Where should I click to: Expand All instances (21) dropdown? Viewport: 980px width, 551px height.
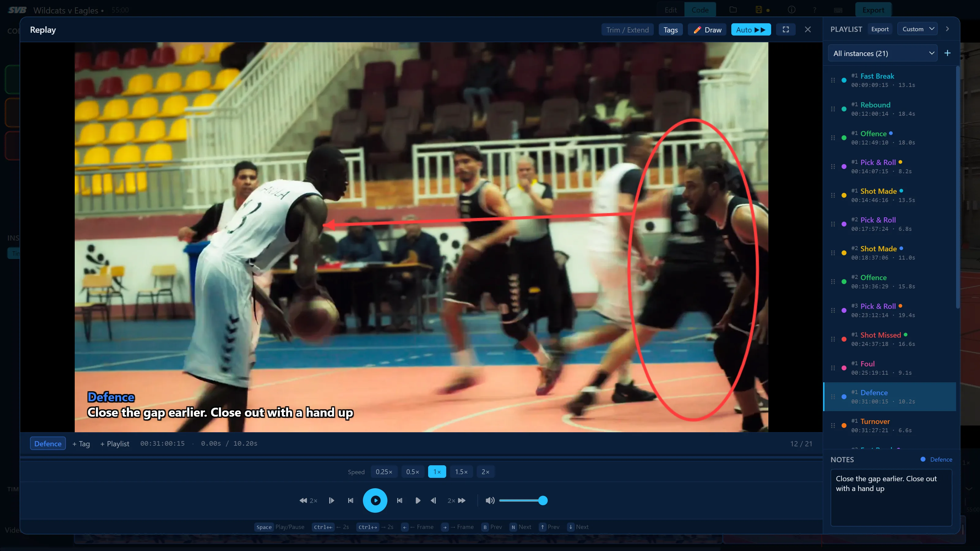click(x=883, y=53)
